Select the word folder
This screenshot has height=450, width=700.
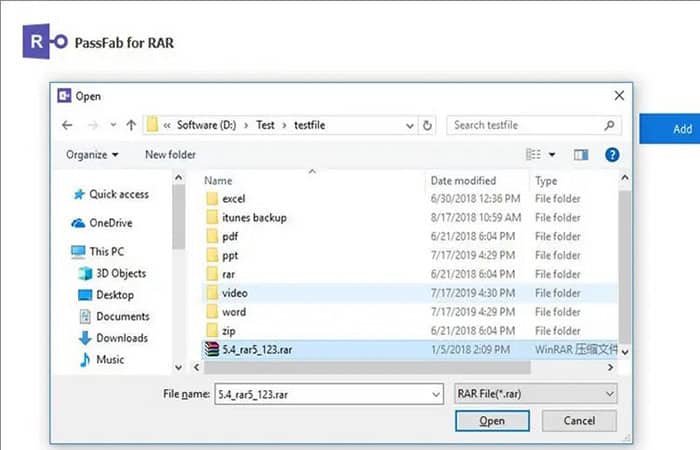pyautogui.click(x=410, y=312)
